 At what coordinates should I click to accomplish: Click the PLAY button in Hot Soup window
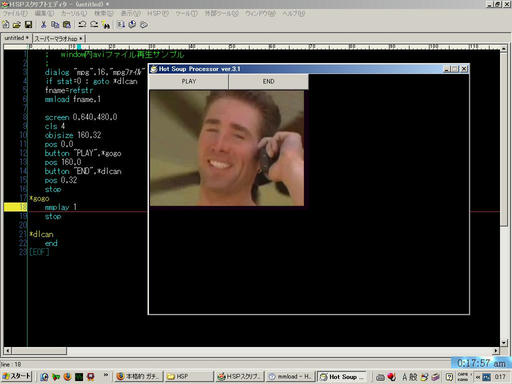pyautogui.click(x=189, y=82)
